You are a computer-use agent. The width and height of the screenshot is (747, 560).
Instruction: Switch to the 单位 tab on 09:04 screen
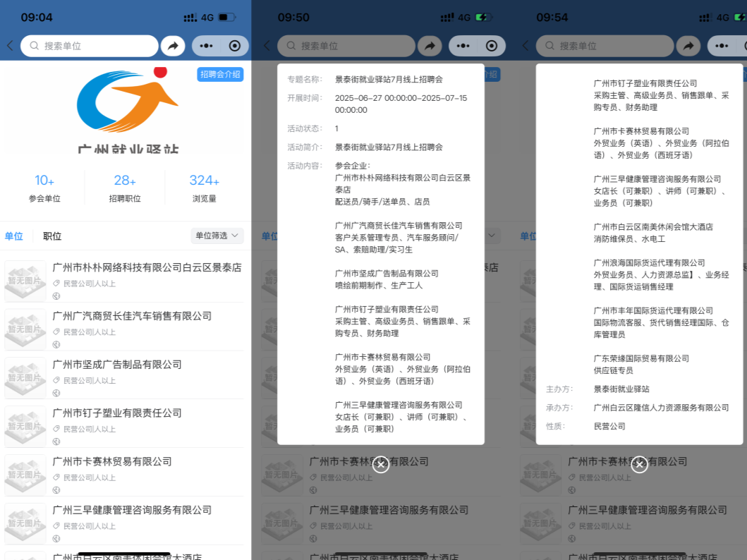(x=14, y=236)
